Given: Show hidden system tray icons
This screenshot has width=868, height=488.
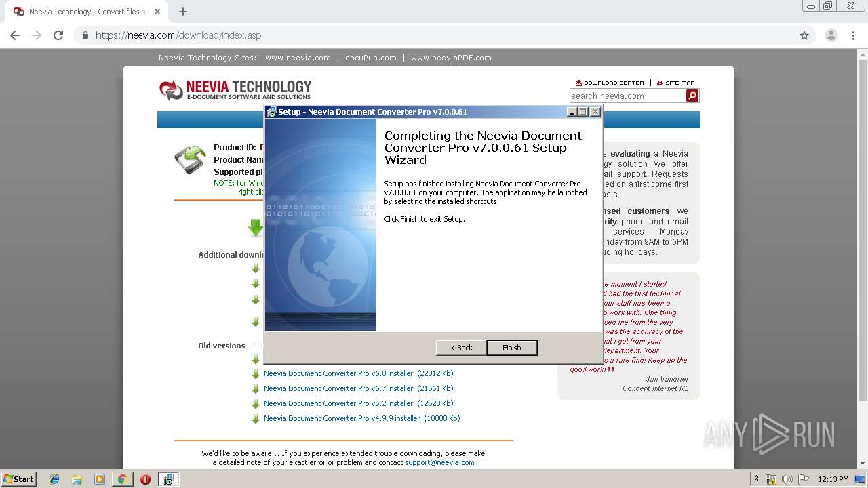Looking at the screenshot, I should [x=756, y=479].
